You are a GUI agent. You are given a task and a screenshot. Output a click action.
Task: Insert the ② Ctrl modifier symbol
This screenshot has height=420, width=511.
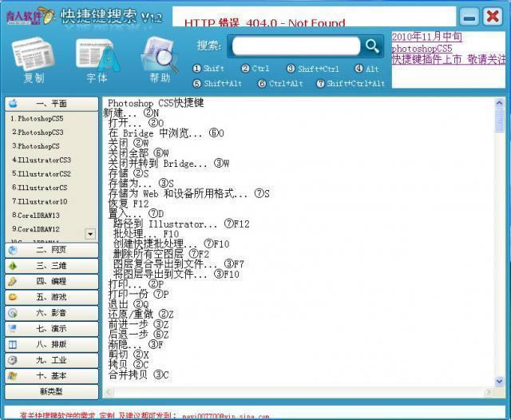click(255, 69)
